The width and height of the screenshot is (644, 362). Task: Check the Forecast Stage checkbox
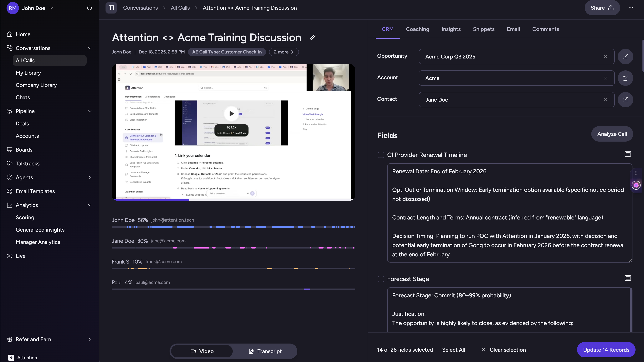pyautogui.click(x=381, y=279)
